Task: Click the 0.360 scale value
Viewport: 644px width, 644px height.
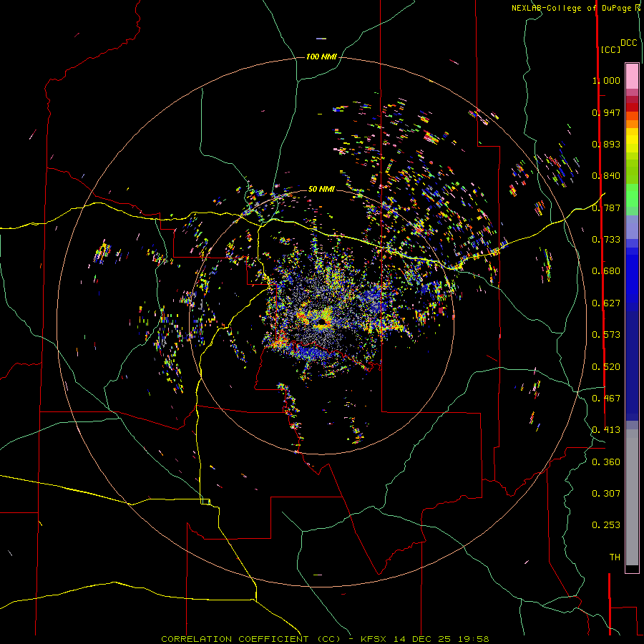Action: (606, 462)
